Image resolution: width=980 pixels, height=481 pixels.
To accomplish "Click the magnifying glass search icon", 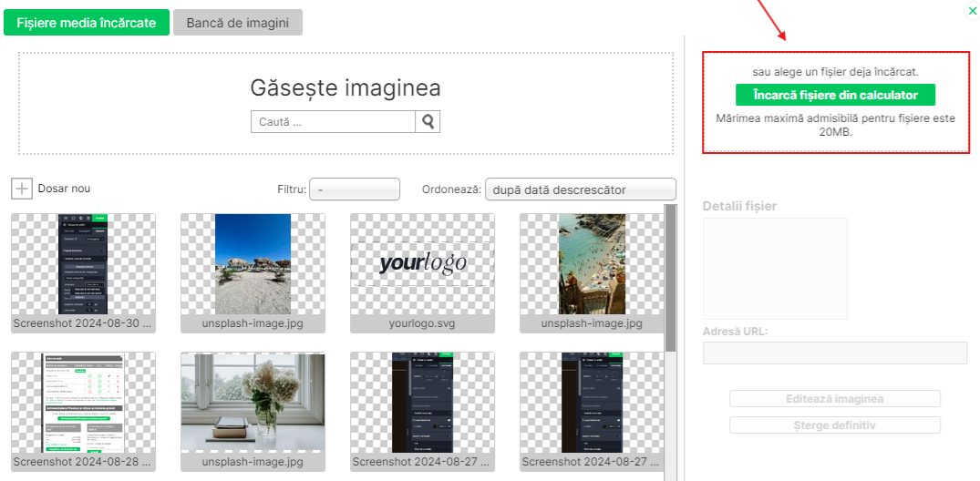I will click(x=428, y=122).
